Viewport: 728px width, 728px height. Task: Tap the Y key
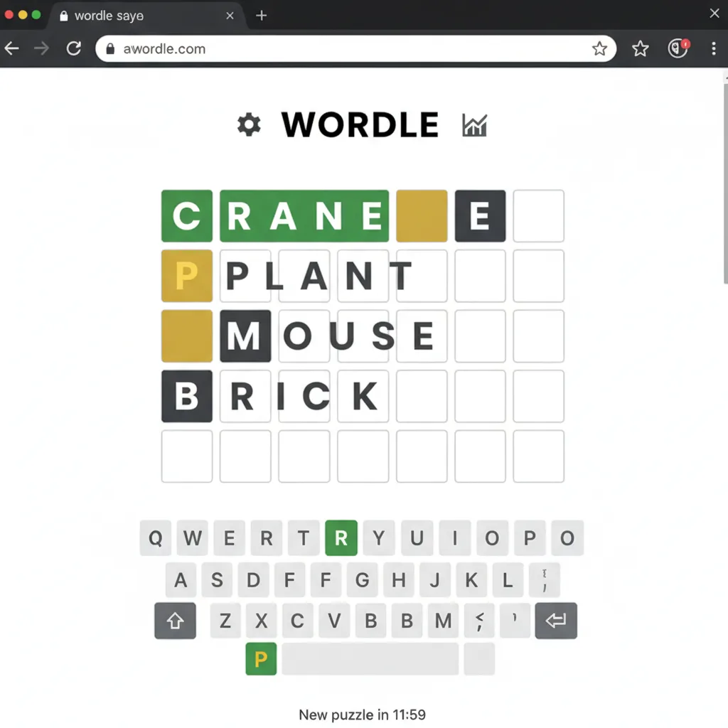pos(379,538)
